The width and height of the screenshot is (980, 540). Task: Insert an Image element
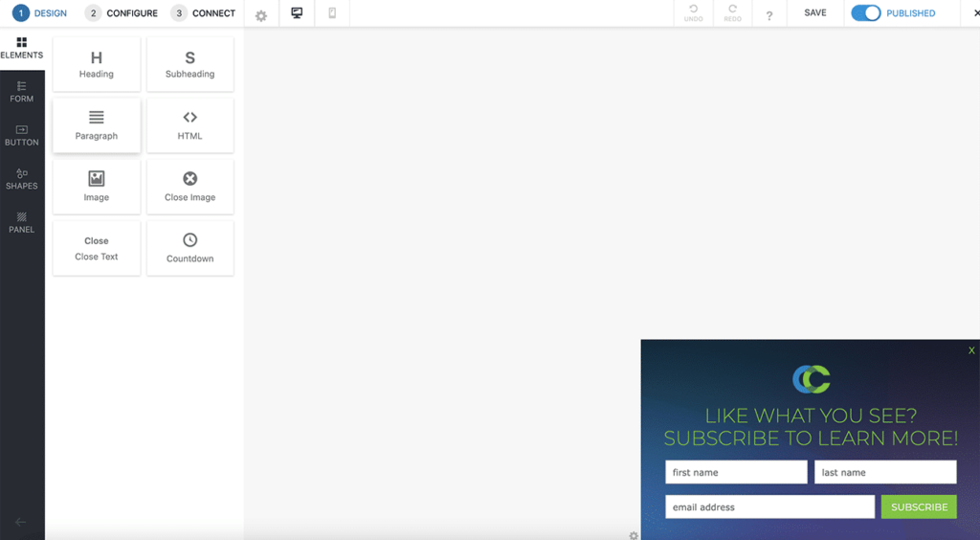[97, 187]
